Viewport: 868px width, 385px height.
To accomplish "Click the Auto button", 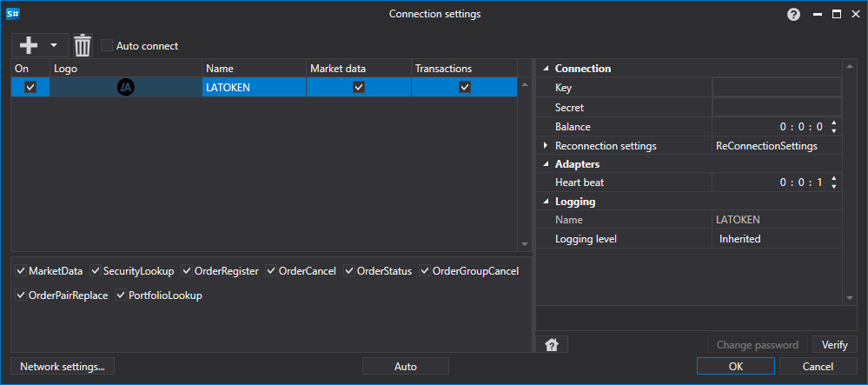I will (405, 366).
